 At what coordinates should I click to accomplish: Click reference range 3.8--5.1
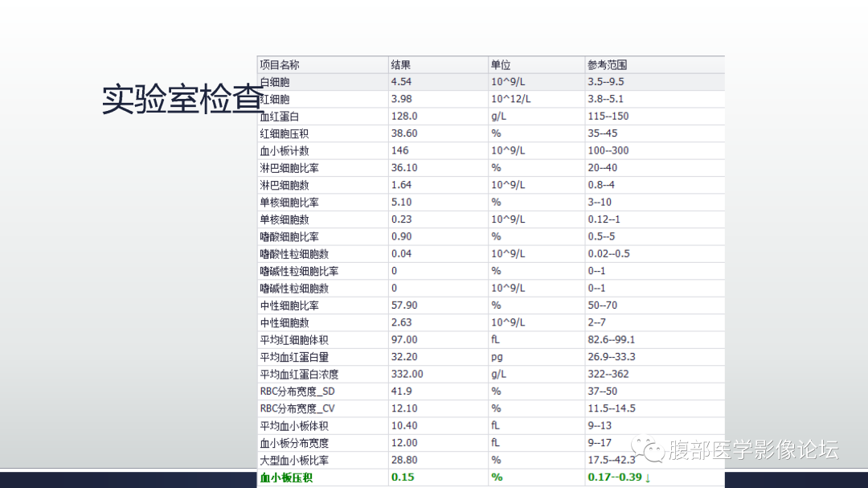[606, 99]
